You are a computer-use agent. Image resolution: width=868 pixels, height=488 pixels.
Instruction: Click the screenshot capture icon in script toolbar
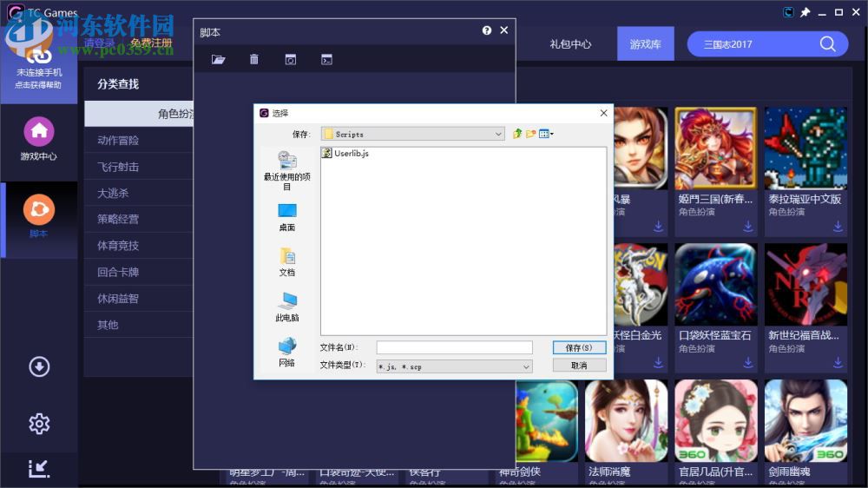pos(290,59)
